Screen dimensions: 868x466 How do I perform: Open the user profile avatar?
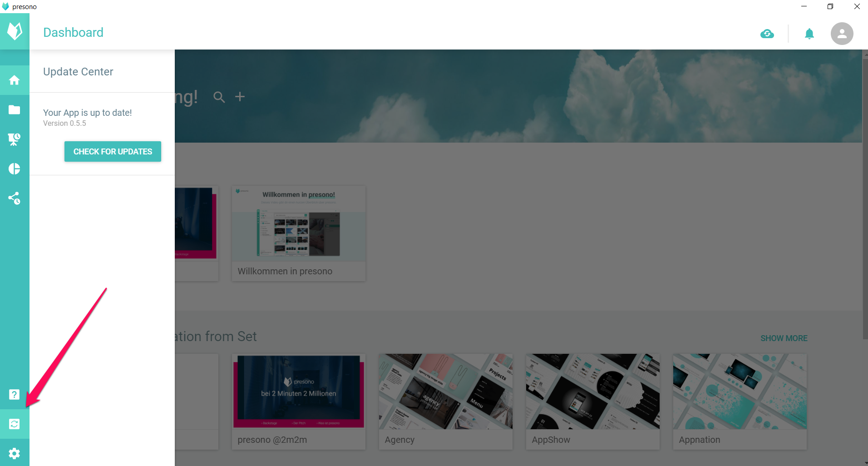click(x=842, y=34)
